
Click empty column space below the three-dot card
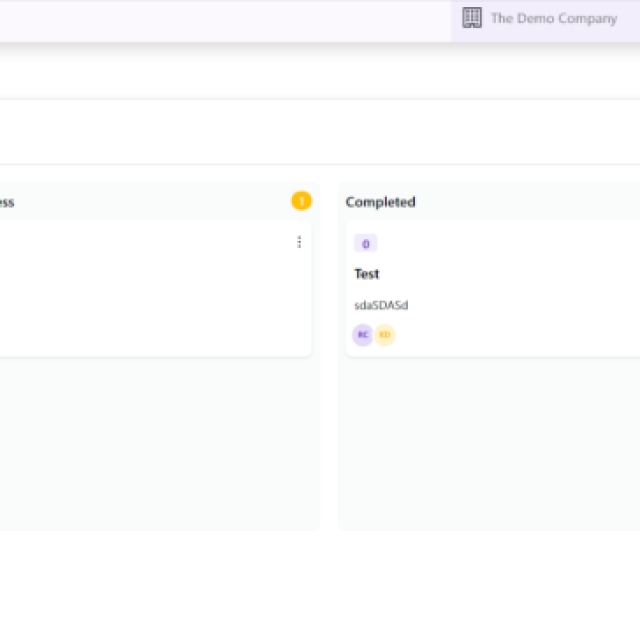click(157, 443)
